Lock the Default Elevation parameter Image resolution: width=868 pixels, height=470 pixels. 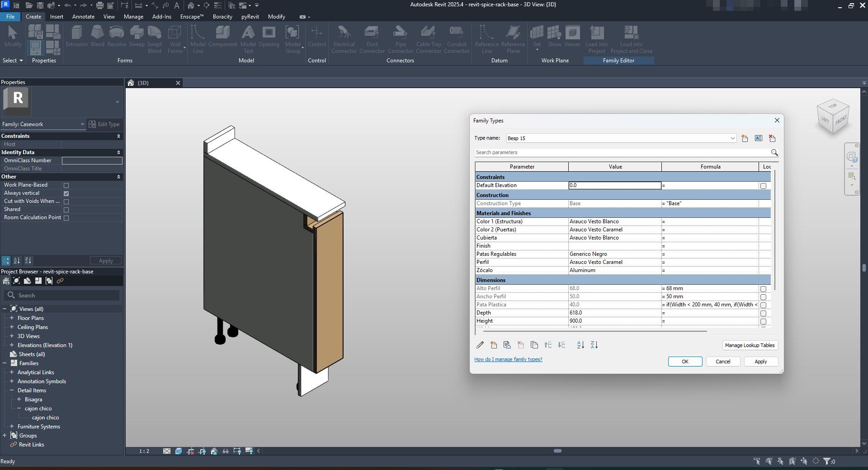tap(763, 186)
